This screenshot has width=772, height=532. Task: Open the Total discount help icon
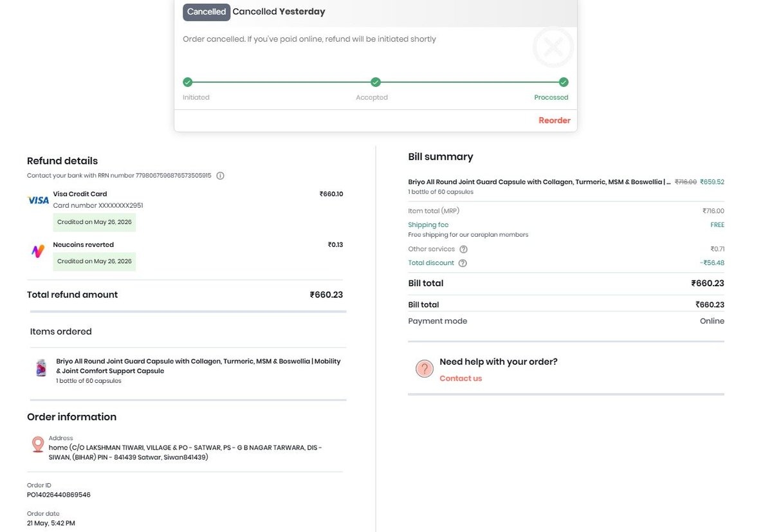click(463, 263)
